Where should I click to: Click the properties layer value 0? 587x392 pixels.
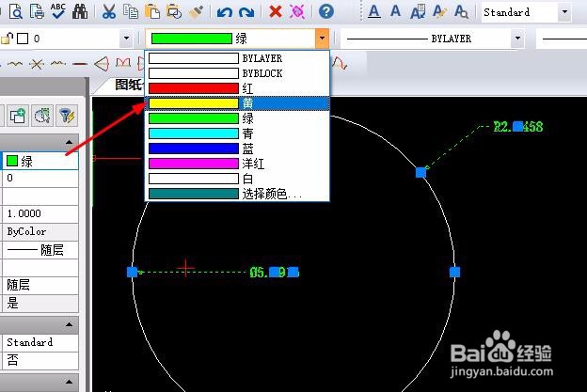click(40, 179)
